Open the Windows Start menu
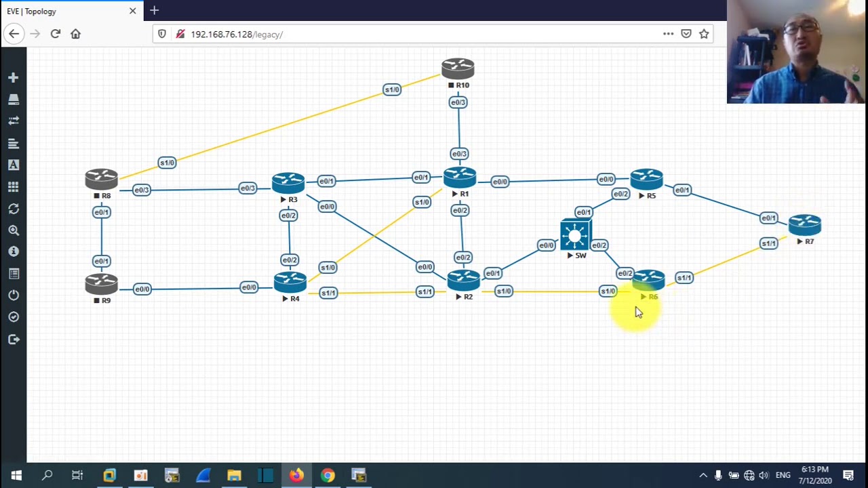868x488 pixels. (16, 476)
